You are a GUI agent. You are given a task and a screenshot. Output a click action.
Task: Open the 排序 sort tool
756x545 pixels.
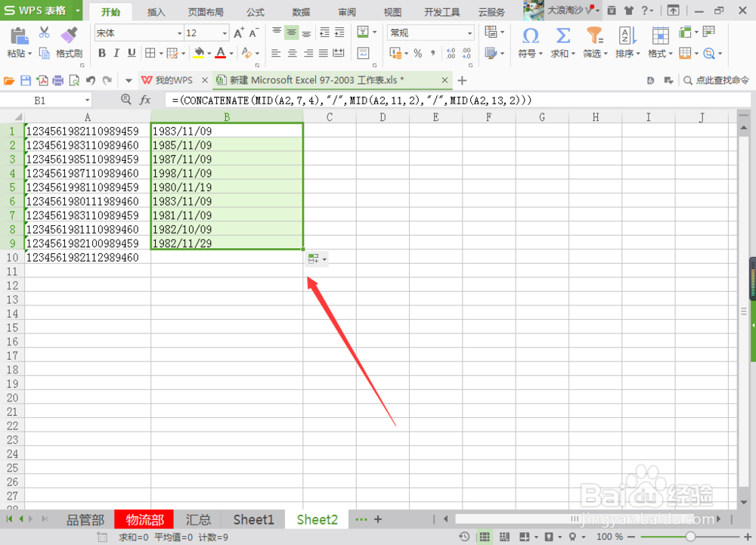(627, 42)
